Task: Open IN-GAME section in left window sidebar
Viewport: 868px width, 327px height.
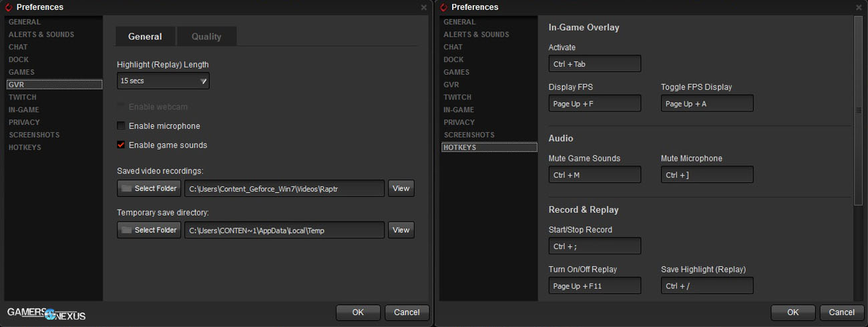Action: click(24, 110)
